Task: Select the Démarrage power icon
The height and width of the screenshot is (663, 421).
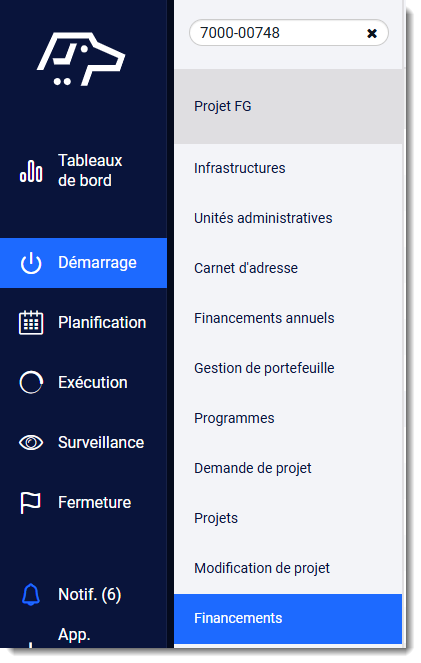Action: [31, 263]
